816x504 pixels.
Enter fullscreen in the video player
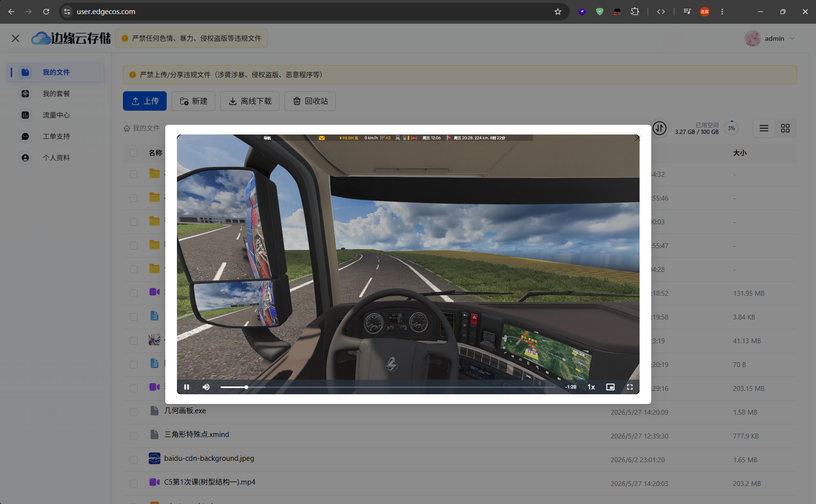point(630,387)
